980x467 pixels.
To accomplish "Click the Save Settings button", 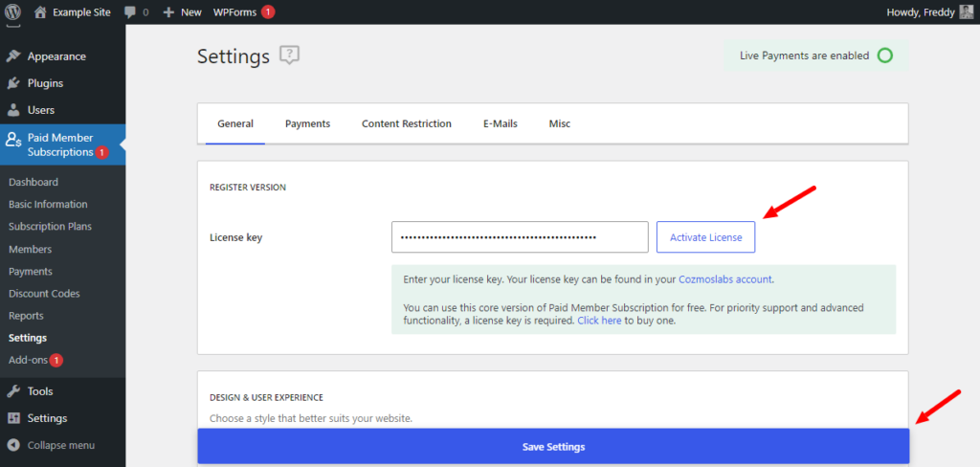I will point(553,447).
